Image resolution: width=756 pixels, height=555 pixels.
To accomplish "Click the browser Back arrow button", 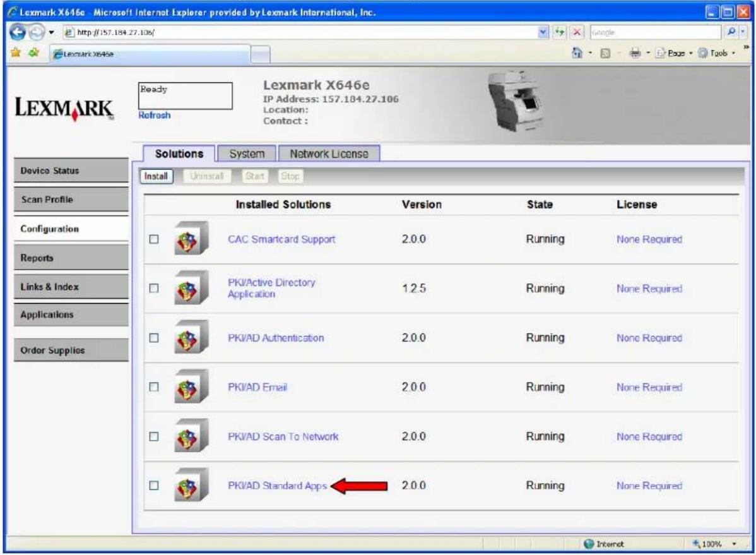I will pos(18,32).
